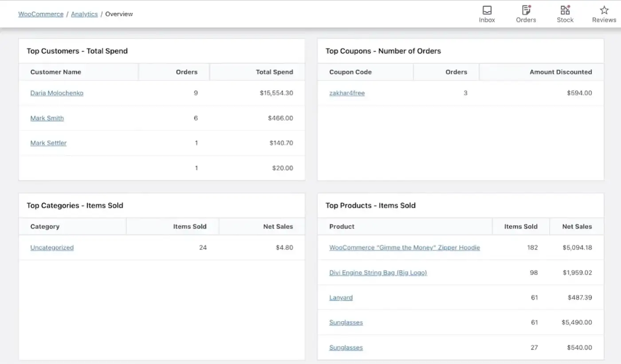Open the Reviews panel icon
The height and width of the screenshot is (364, 621).
click(x=604, y=13)
